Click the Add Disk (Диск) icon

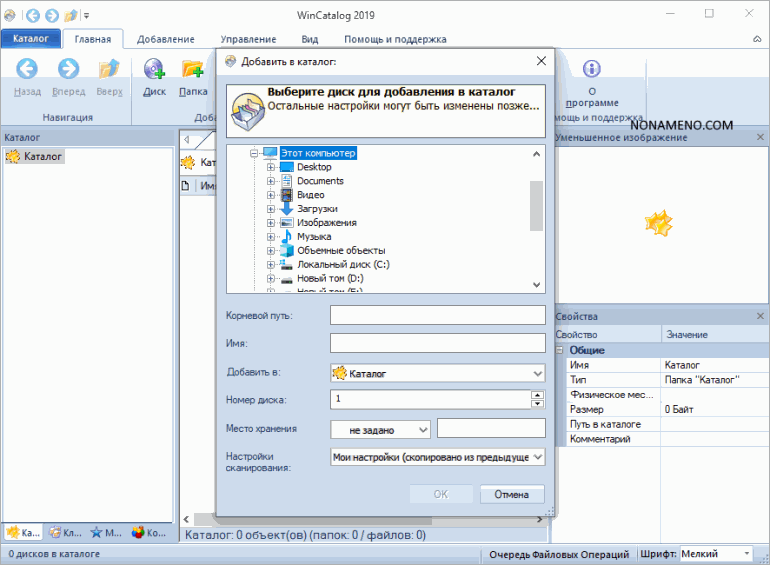154,69
